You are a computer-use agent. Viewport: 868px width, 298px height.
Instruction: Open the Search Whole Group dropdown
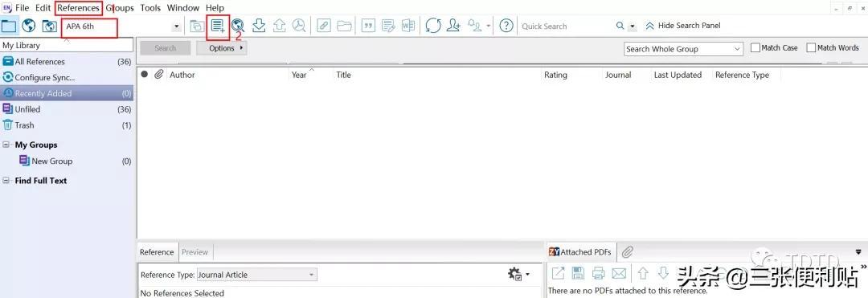[683, 49]
